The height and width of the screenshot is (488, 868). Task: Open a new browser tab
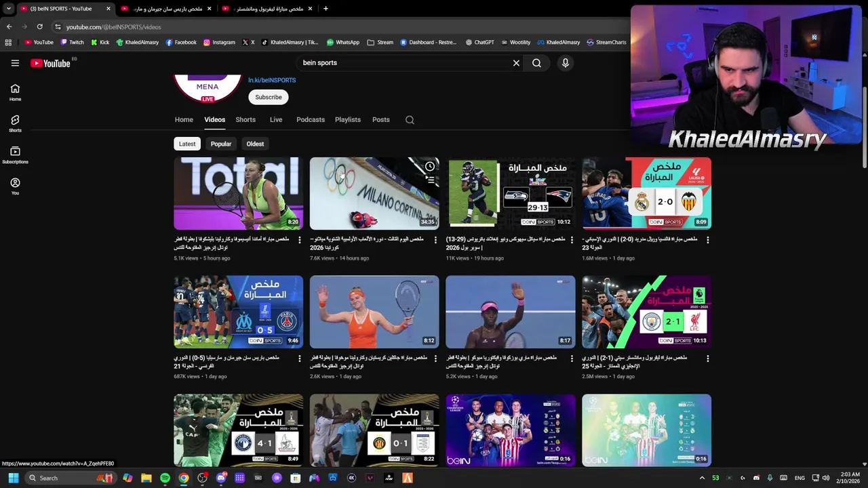tap(325, 9)
